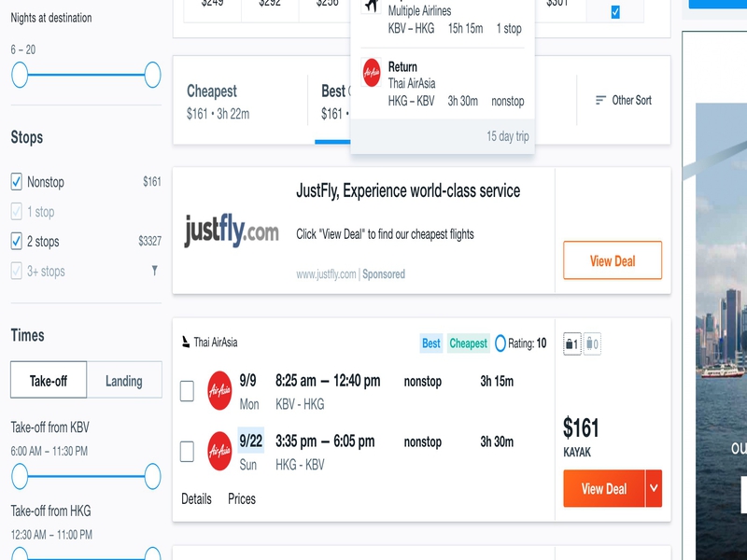
Task: Click the orange KAYAK View Deal button
Action: (x=604, y=488)
